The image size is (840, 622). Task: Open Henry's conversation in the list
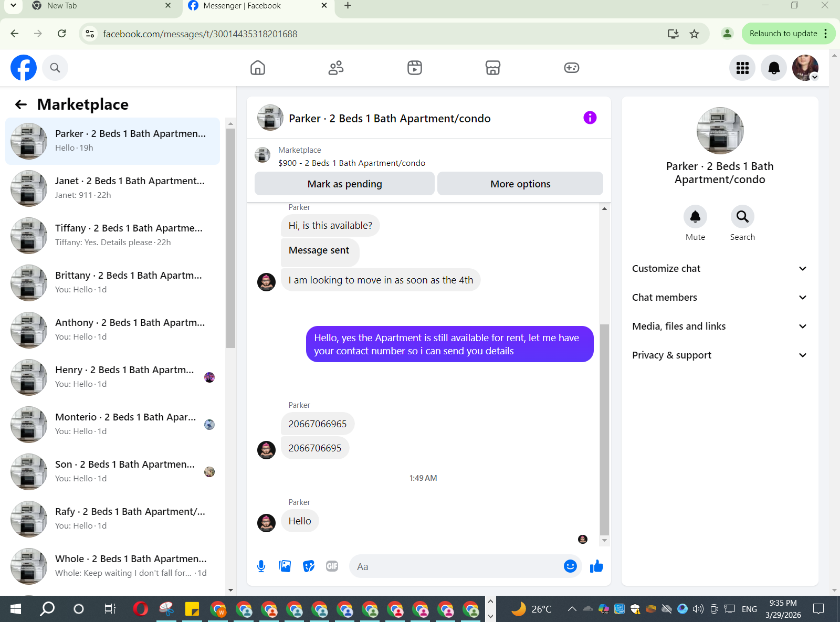112,377
